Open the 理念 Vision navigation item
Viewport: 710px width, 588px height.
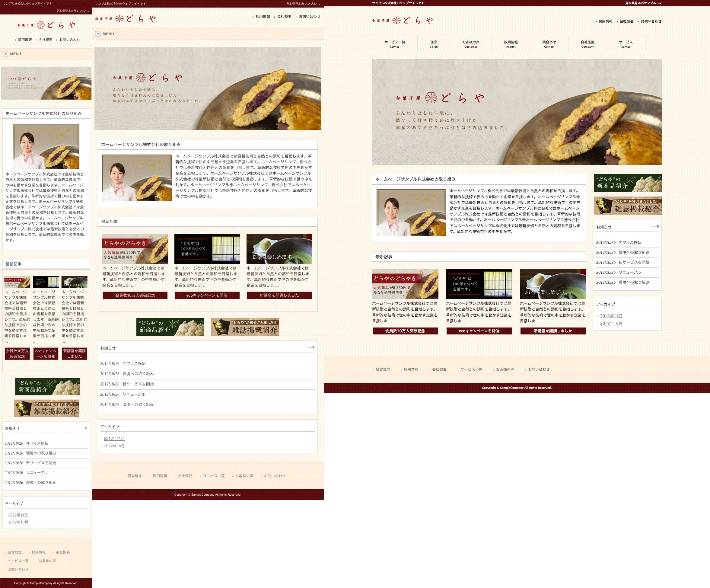433,44
